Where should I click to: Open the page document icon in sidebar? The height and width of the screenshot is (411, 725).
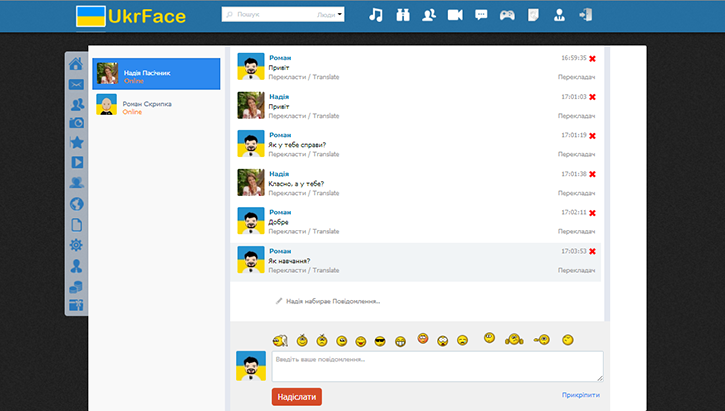[x=76, y=225]
